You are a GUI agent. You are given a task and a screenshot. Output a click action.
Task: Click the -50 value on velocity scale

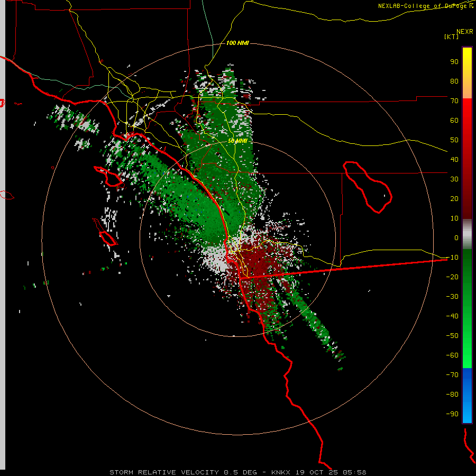coord(452,336)
